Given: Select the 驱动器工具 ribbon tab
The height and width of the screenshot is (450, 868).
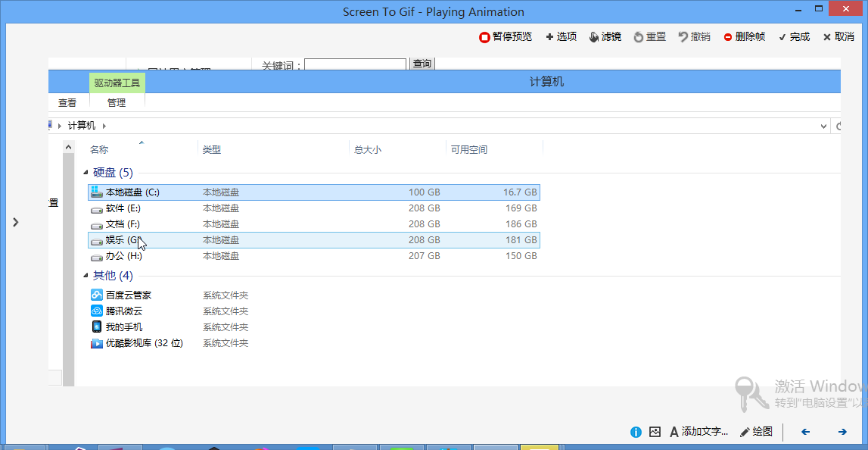Looking at the screenshot, I should 117,83.
